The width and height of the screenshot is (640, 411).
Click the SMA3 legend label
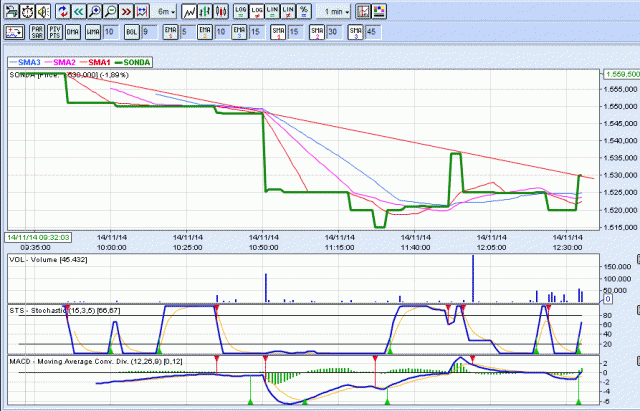pos(30,62)
